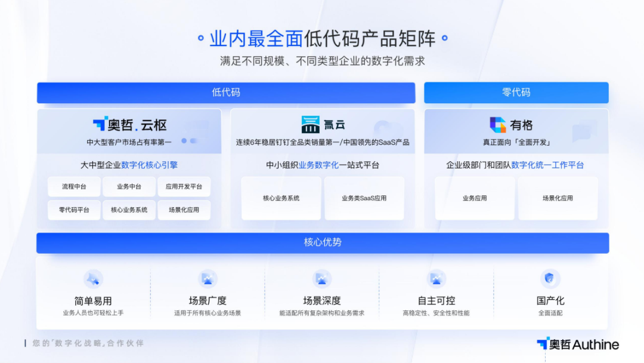Select the 低代码 blue header bar

tap(226, 93)
